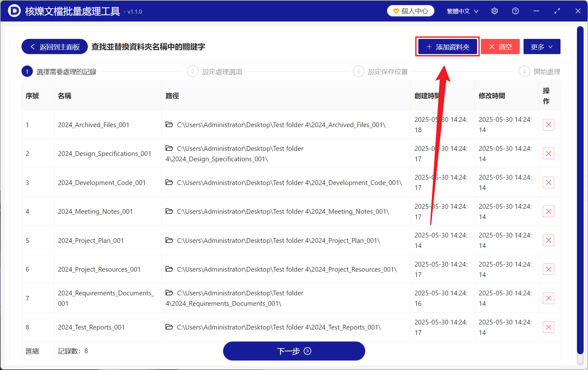
Task: Click the 添加資料夾 button
Action: pyautogui.click(x=447, y=47)
